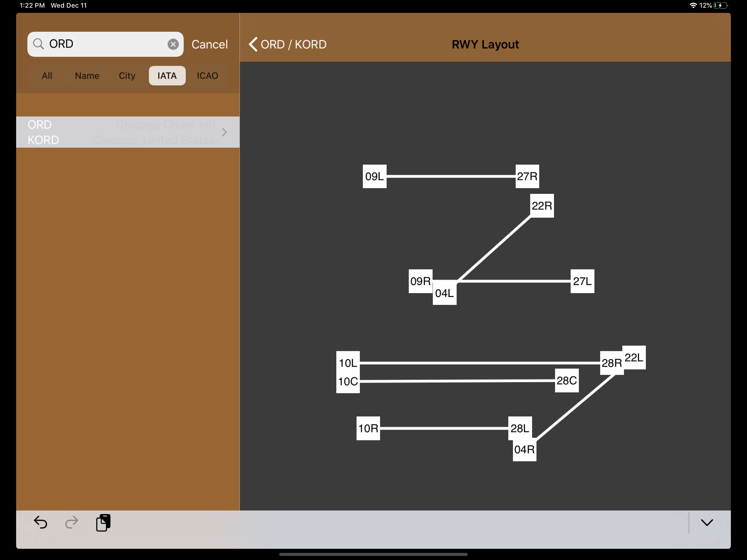Switch to the ICAO filter segment
Viewport: 747px width, 560px height.
(207, 76)
